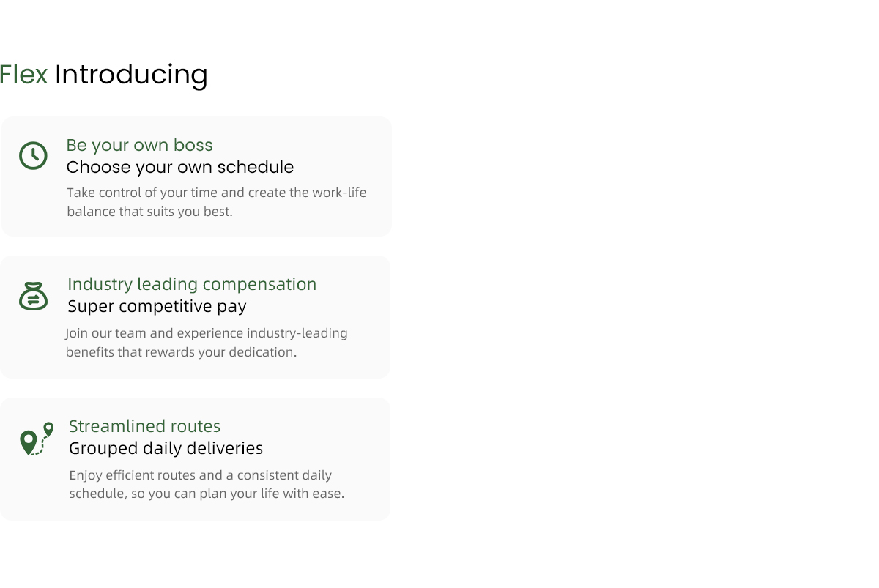
Task: Click Super competitive pay subtitle
Action: [x=157, y=306]
